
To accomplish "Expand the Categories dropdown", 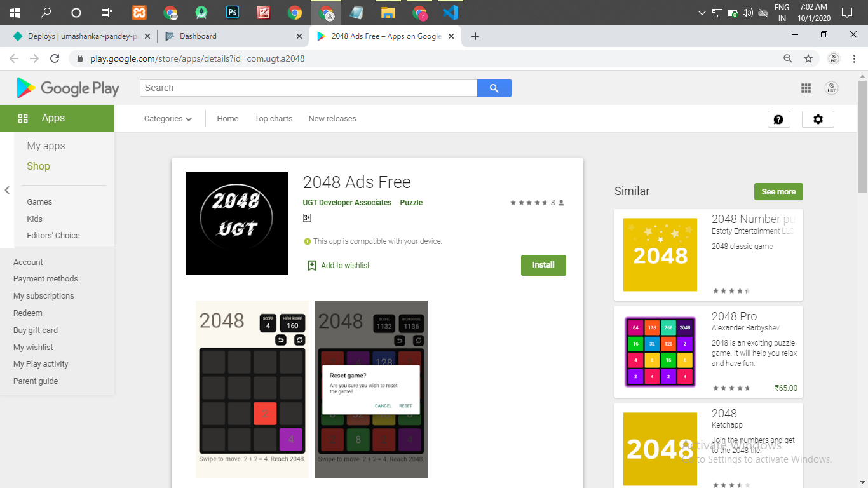I will [168, 119].
